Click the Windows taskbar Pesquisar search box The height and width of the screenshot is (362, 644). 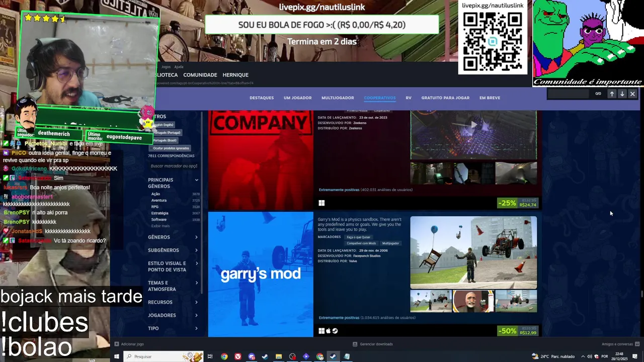tap(164, 356)
